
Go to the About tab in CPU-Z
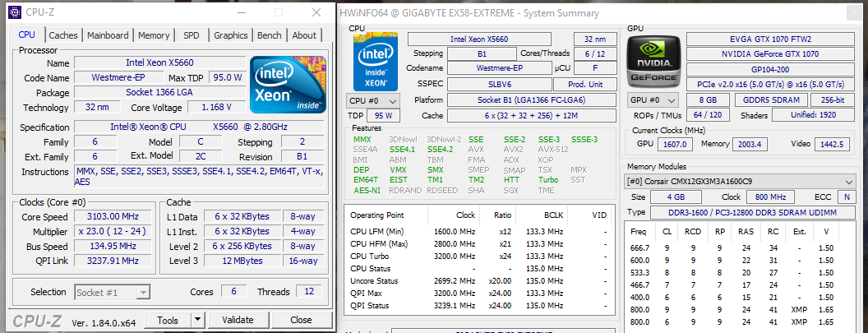pyautogui.click(x=304, y=35)
